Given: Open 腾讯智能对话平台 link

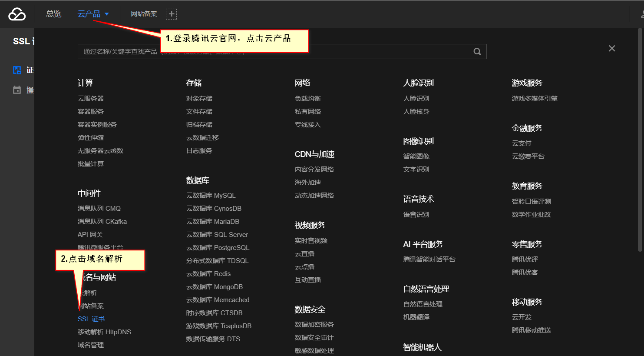Looking at the screenshot, I should [429, 260].
